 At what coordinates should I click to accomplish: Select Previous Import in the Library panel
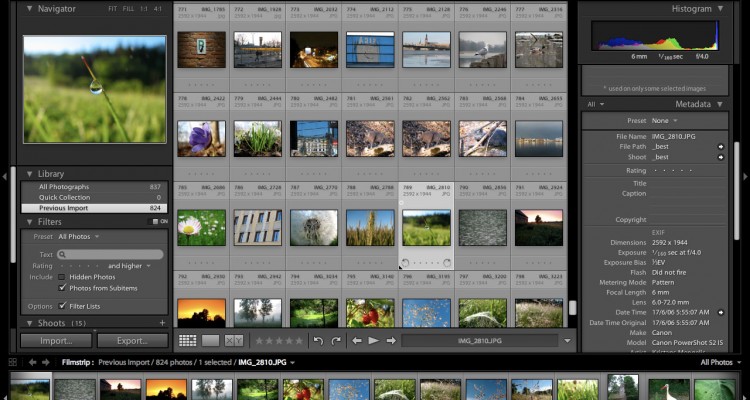64,208
